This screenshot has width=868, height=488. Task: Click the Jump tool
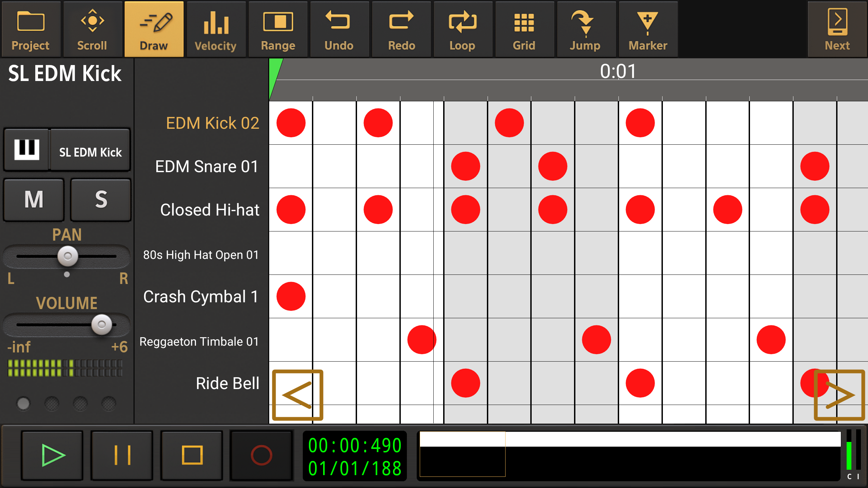pyautogui.click(x=586, y=29)
